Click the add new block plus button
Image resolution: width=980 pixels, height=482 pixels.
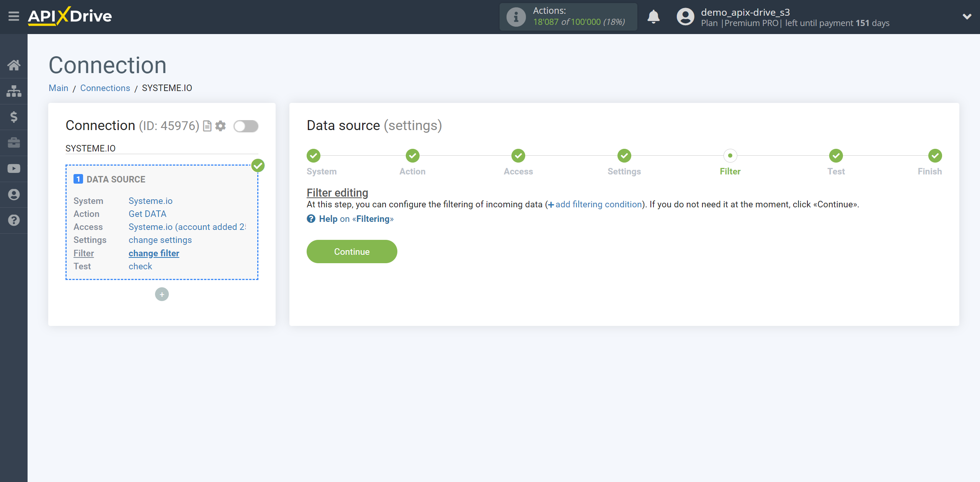tap(162, 294)
